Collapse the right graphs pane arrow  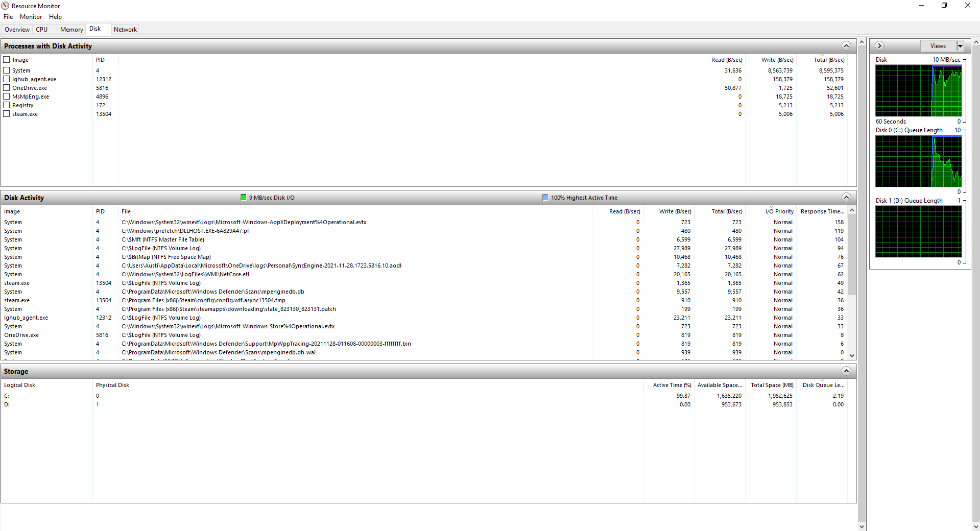[x=879, y=45]
